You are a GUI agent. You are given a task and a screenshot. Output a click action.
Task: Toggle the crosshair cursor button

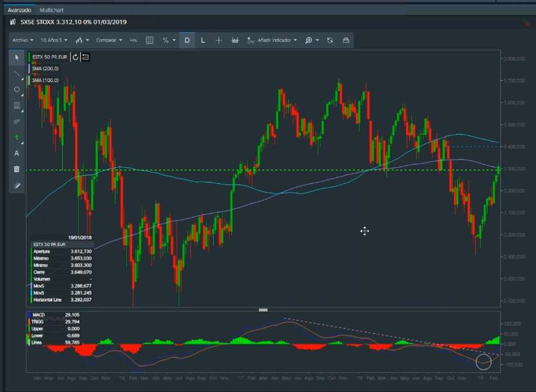point(219,40)
